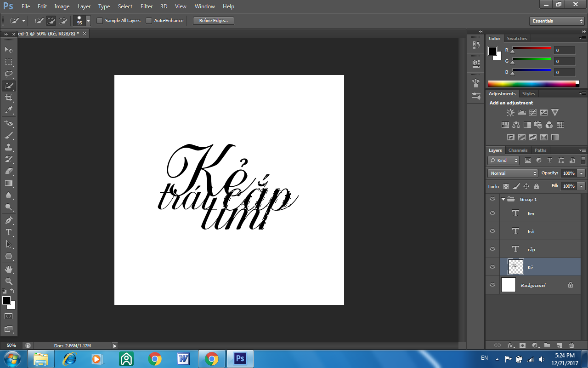The image size is (588, 368).
Task: Select the Move tool
Action: tap(9, 49)
